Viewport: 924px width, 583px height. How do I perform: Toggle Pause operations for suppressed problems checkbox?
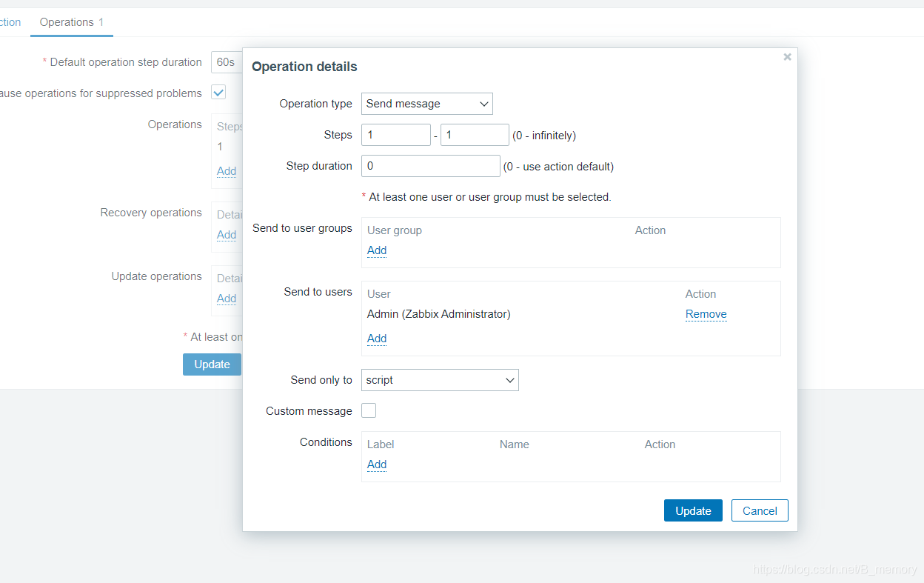point(218,93)
